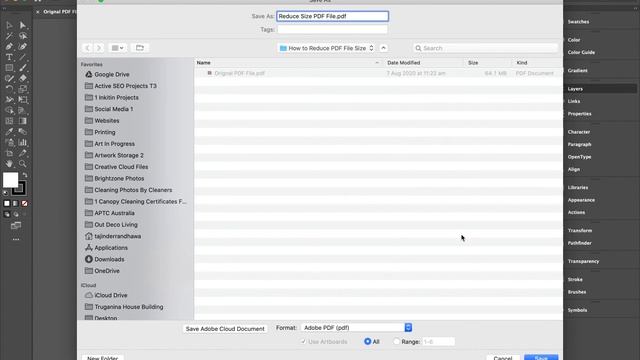Click the artboard Range text field
The image size is (640, 360).
[438, 342]
